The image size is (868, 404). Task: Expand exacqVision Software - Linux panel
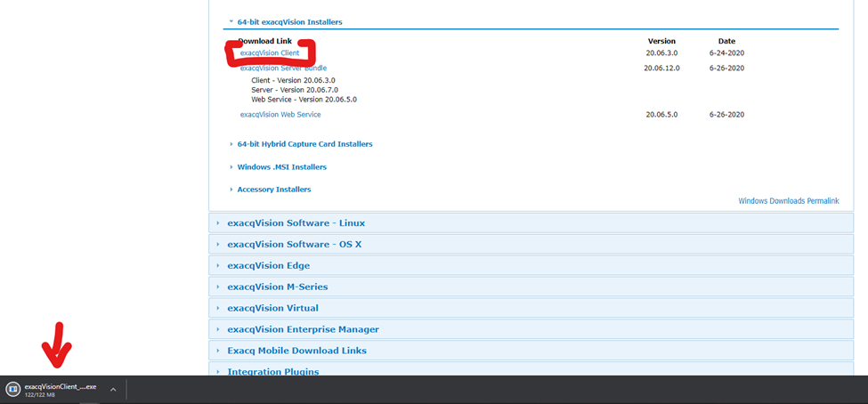[296, 223]
